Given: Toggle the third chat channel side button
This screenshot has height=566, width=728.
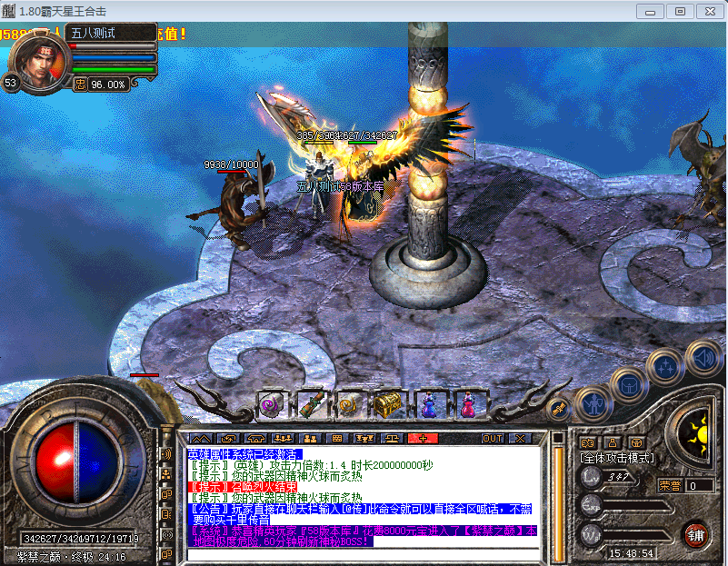Looking at the screenshot, I should click(166, 494).
